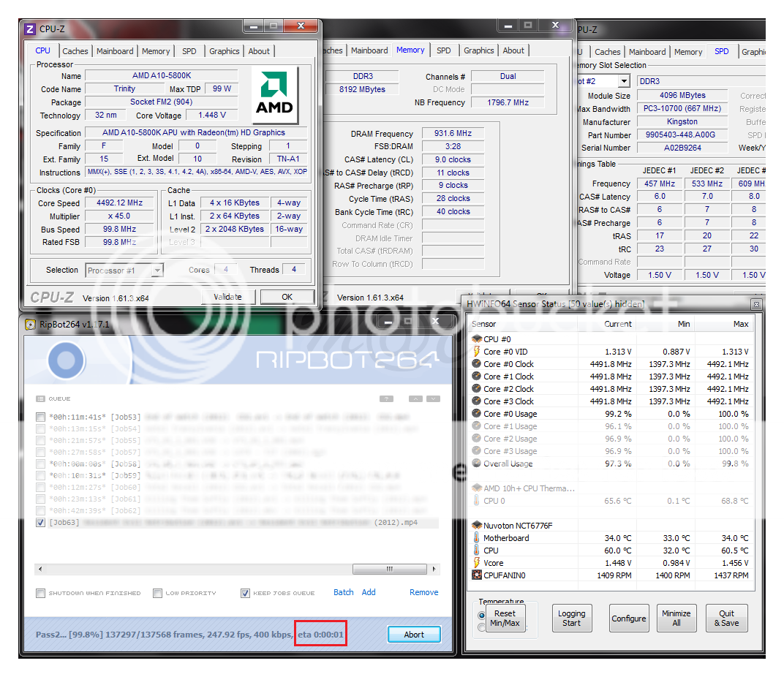Click the Add job link
This screenshot has height=677, width=784.
[x=369, y=592]
